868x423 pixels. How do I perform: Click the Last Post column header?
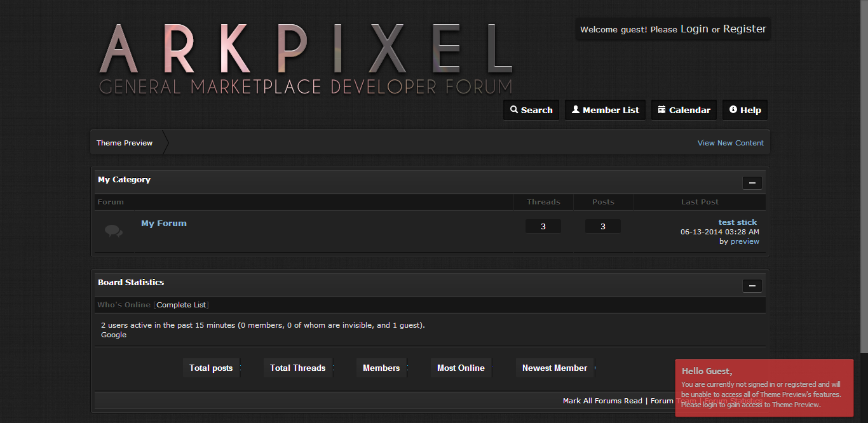point(700,202)
